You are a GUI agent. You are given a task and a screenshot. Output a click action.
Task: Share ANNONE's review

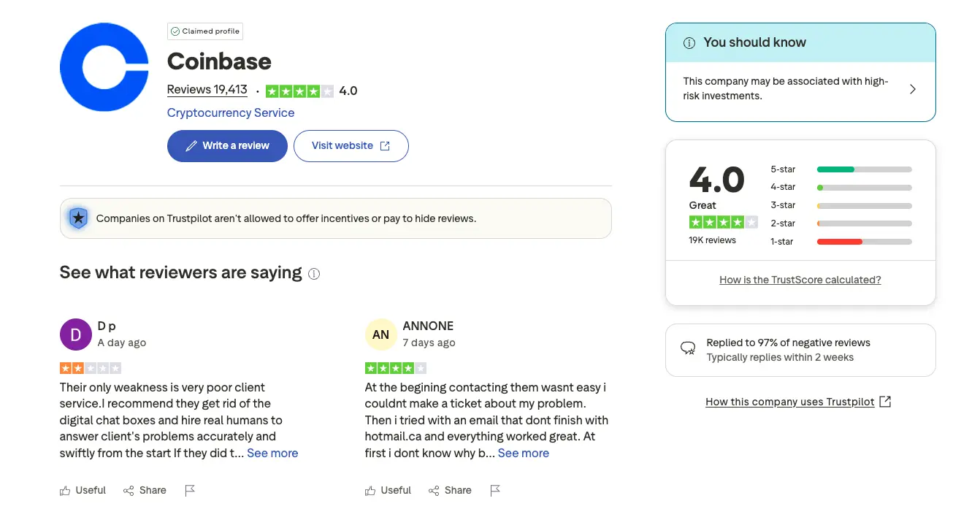(450, 491)
